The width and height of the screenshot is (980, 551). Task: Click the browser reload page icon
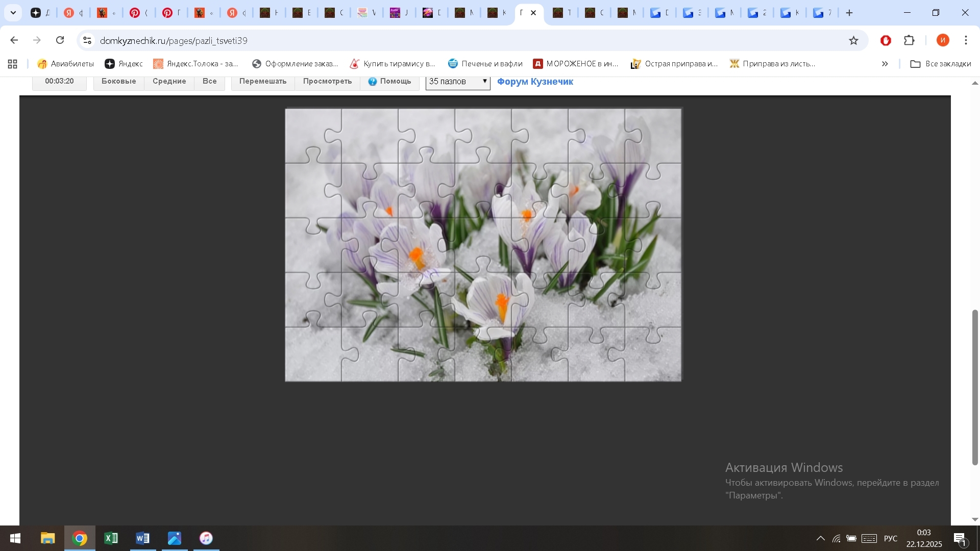point(60,40)
